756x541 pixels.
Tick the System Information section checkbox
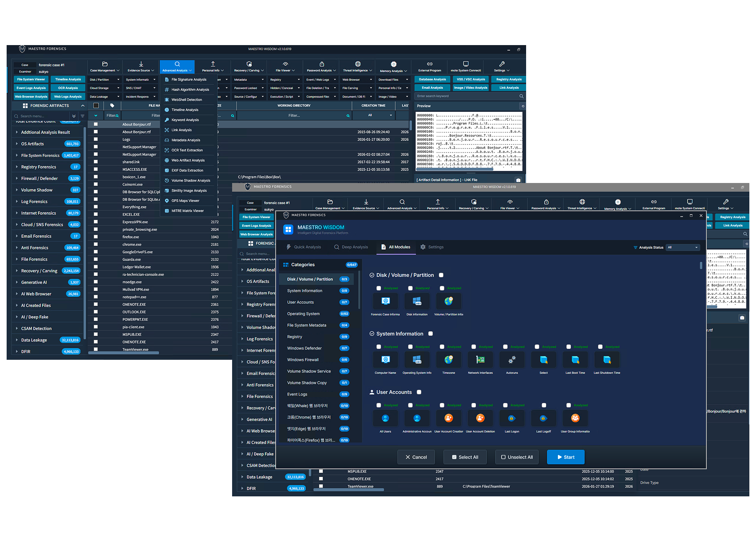click(x=431, y=334)
